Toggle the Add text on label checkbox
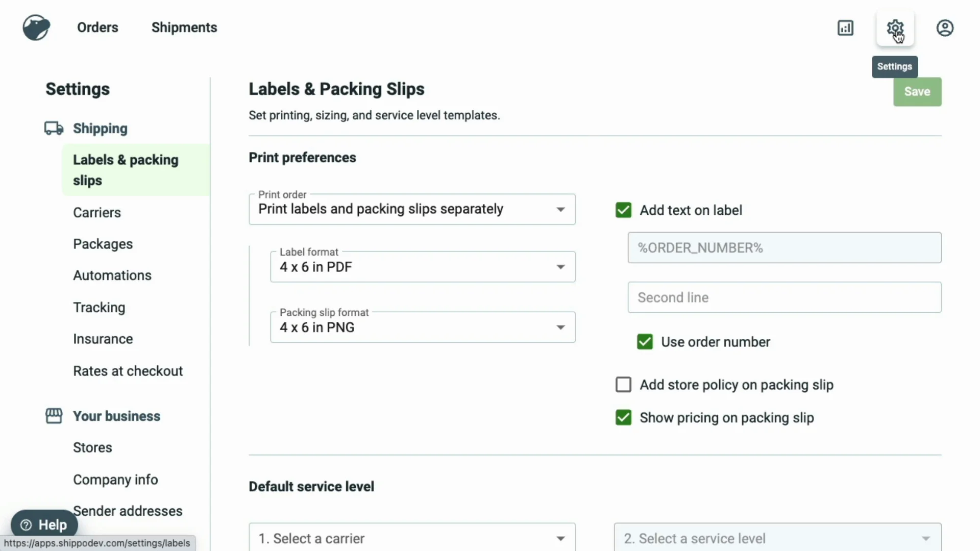The height and width of the screenshot is (551, 980). [623, 209]
